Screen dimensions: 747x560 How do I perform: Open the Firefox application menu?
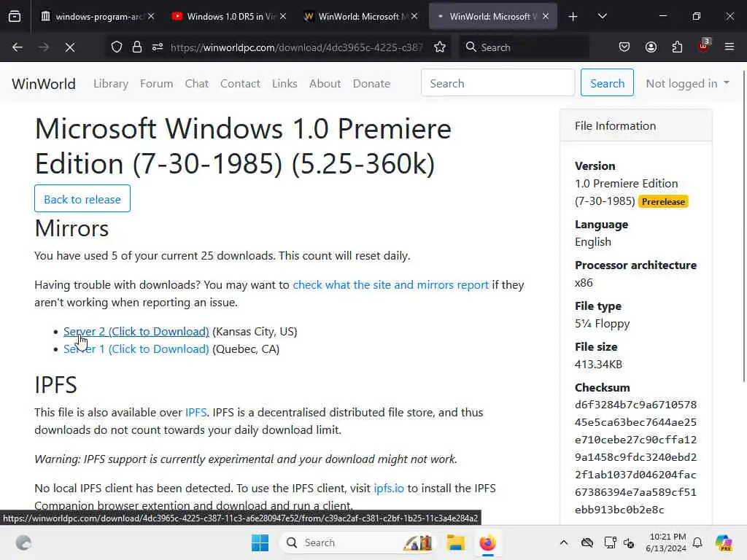(729, 47)
